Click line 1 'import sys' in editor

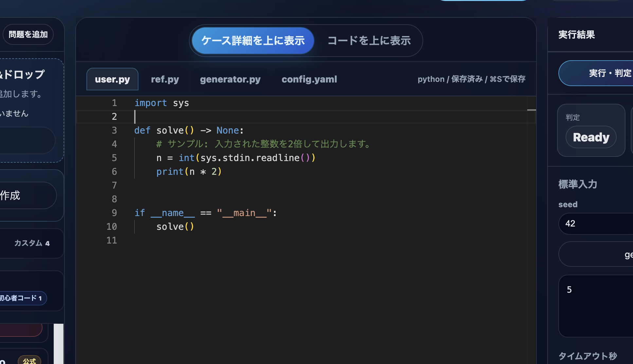162,103
